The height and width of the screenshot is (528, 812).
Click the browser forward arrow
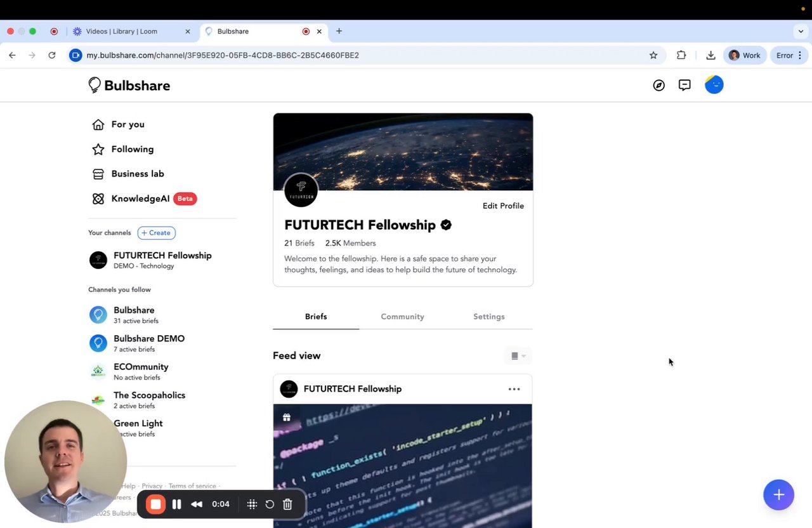(32, 55)
